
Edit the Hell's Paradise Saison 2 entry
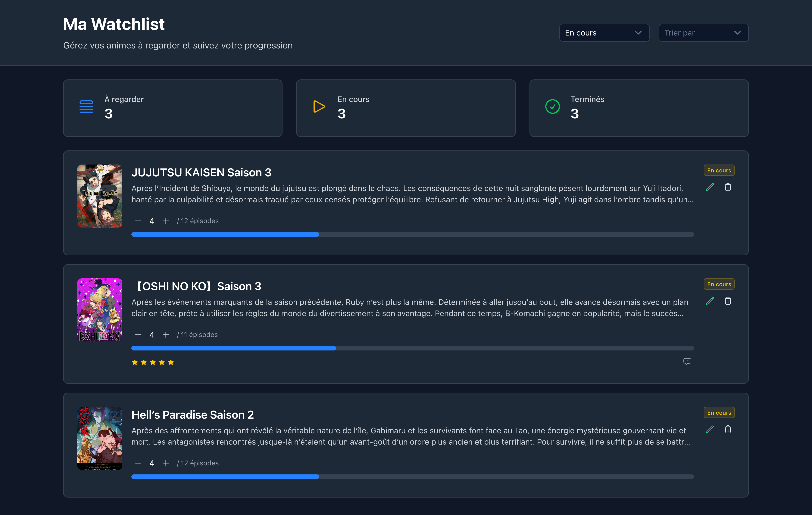(x=710, y=429)
